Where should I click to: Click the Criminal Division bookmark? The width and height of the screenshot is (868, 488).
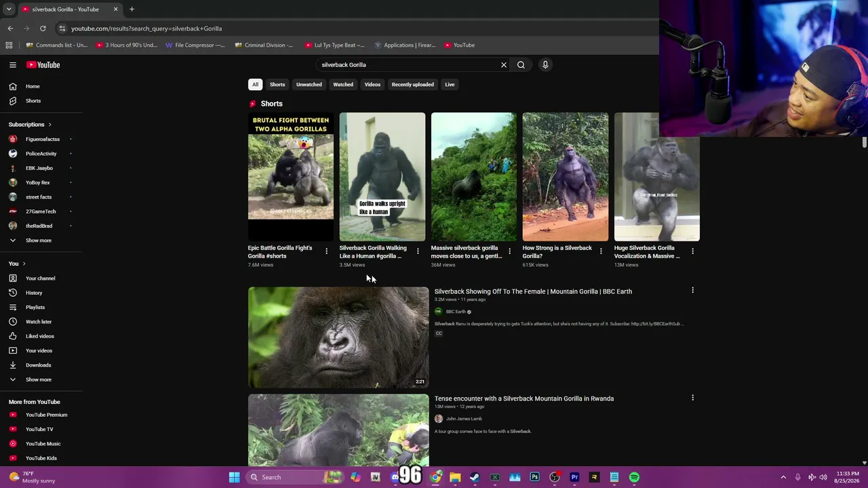tap(264, 45)
